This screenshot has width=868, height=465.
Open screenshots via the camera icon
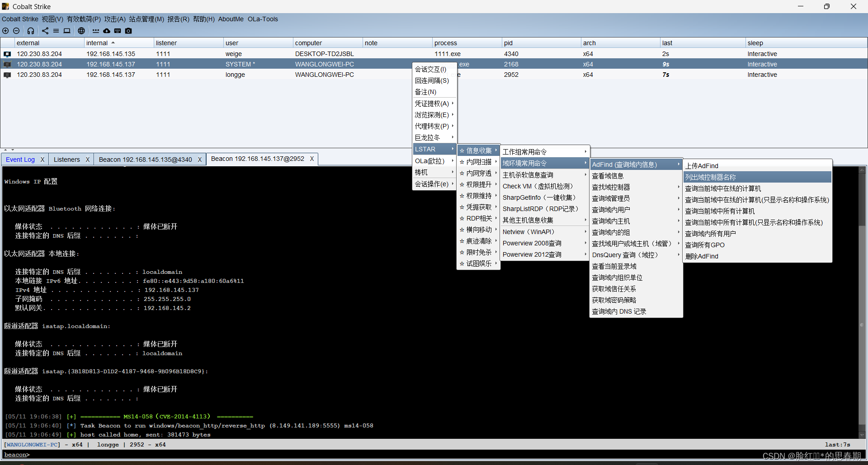tap(128, 31)
